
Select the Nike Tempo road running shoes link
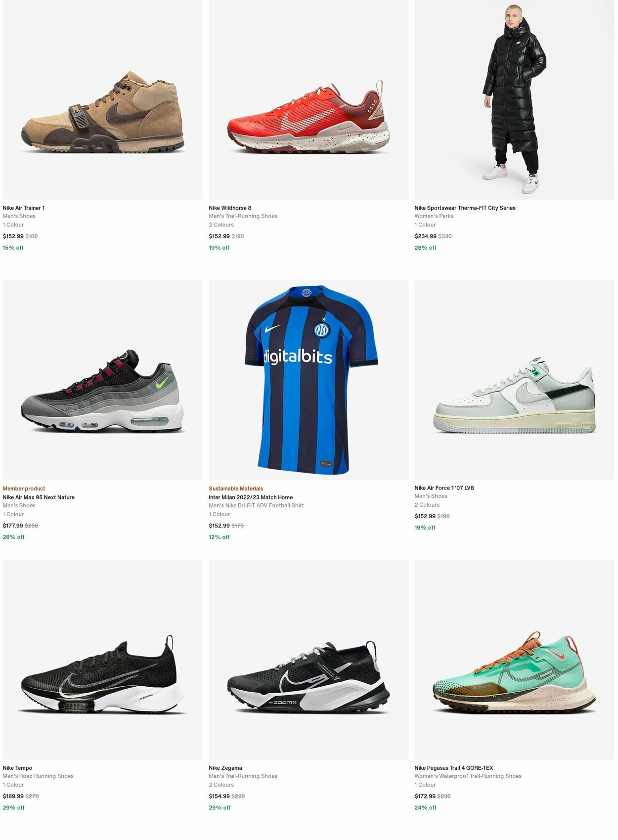(17, 768)
